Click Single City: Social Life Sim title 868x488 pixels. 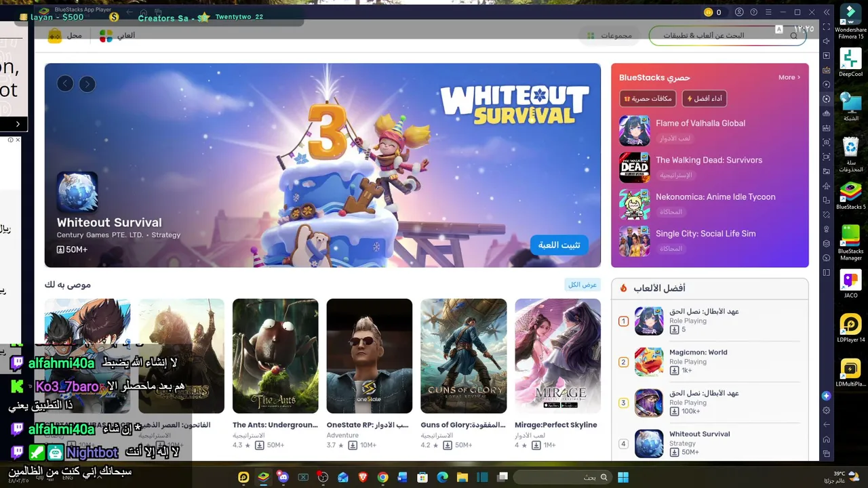[x=705, y=233]
